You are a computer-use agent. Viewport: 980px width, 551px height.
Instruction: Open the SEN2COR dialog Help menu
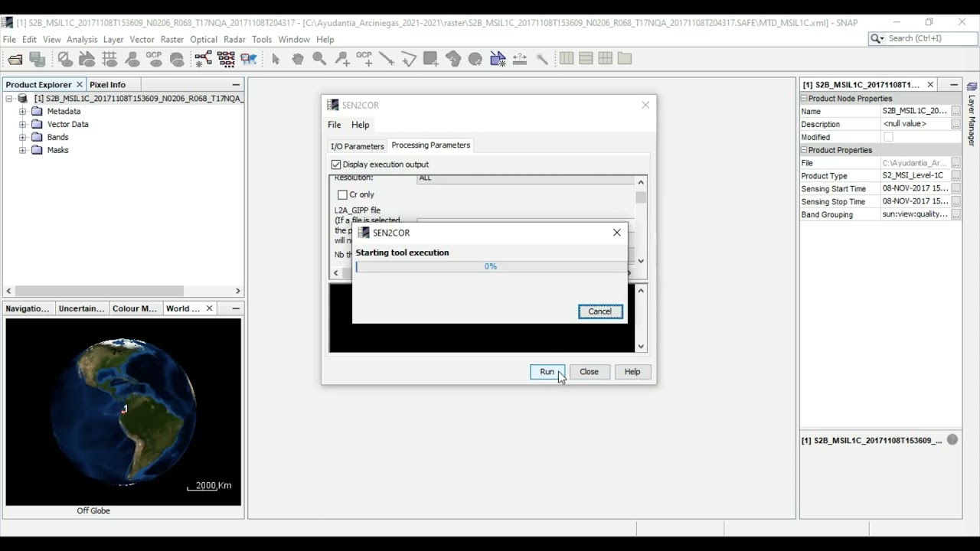(x=361, y=125)
